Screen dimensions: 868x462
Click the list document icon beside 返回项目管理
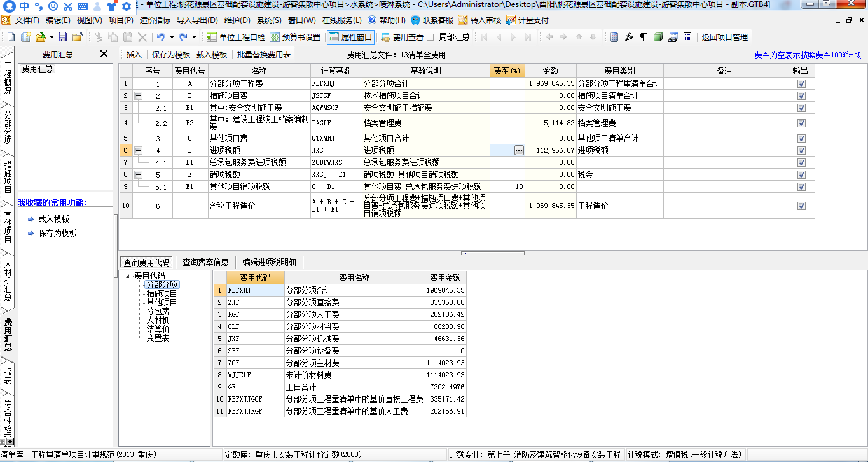pyautogui.click(x=687, y=37)
